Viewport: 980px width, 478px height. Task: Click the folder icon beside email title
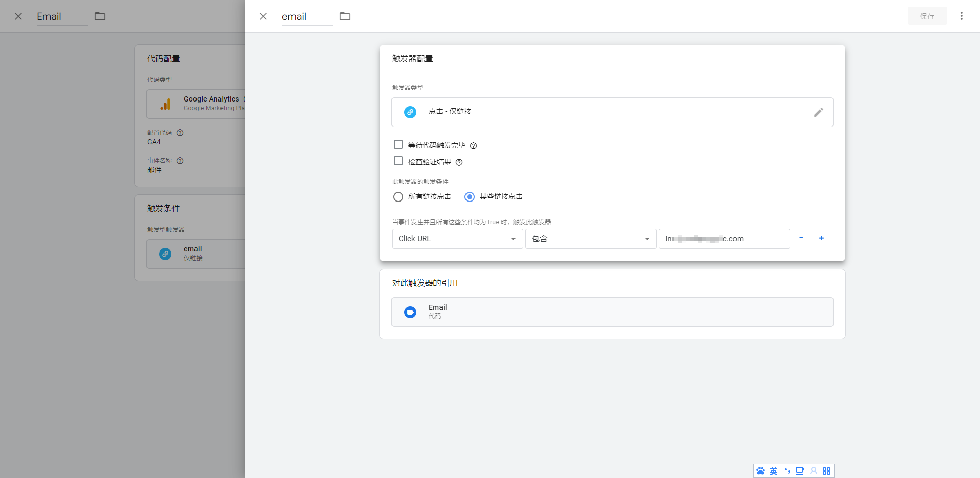[x=345, y=16]
